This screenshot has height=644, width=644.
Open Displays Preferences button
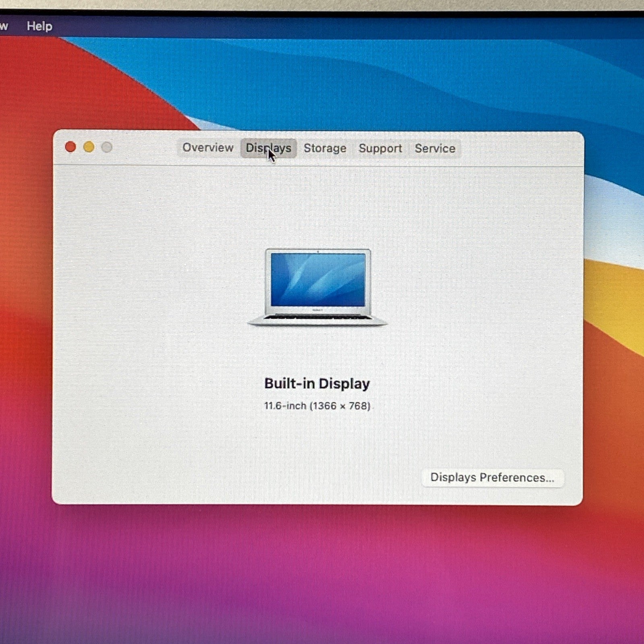(x=493, y=478)
